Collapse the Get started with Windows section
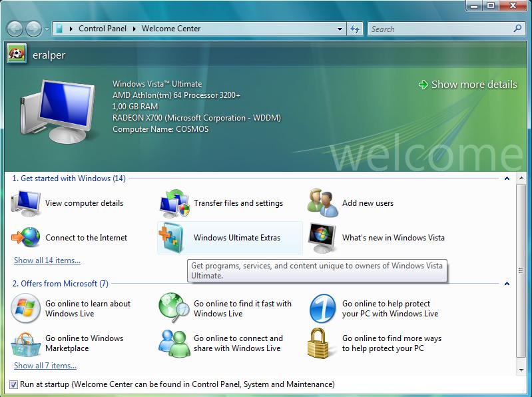Viewport: 532px width, 397px height. (x=507, y=179)
